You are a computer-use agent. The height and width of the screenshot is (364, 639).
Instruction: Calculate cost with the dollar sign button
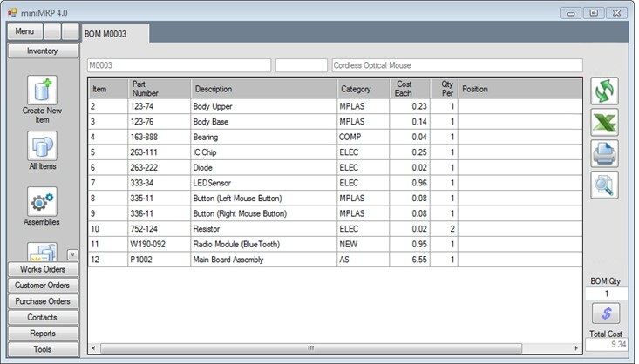pos(604,313)
